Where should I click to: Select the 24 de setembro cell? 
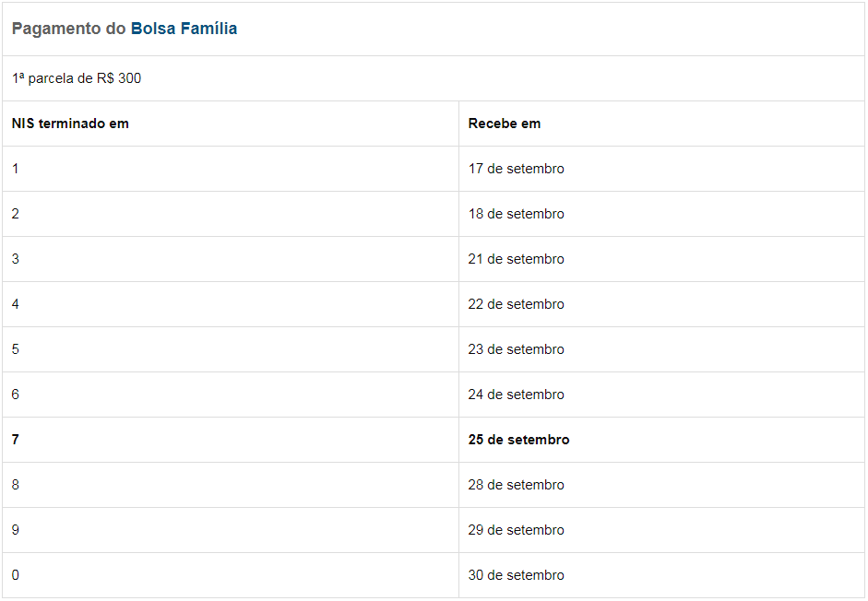(661, 395)
